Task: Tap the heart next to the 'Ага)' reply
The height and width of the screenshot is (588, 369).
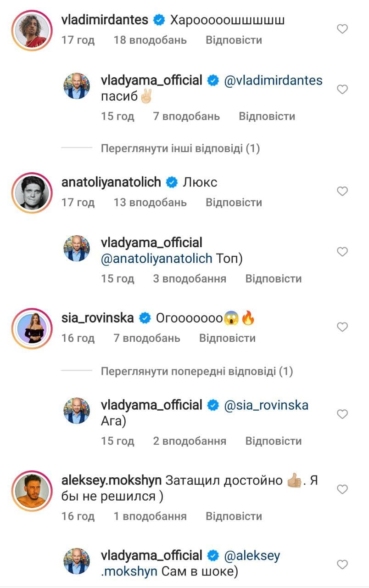Action: click(342, 414)
